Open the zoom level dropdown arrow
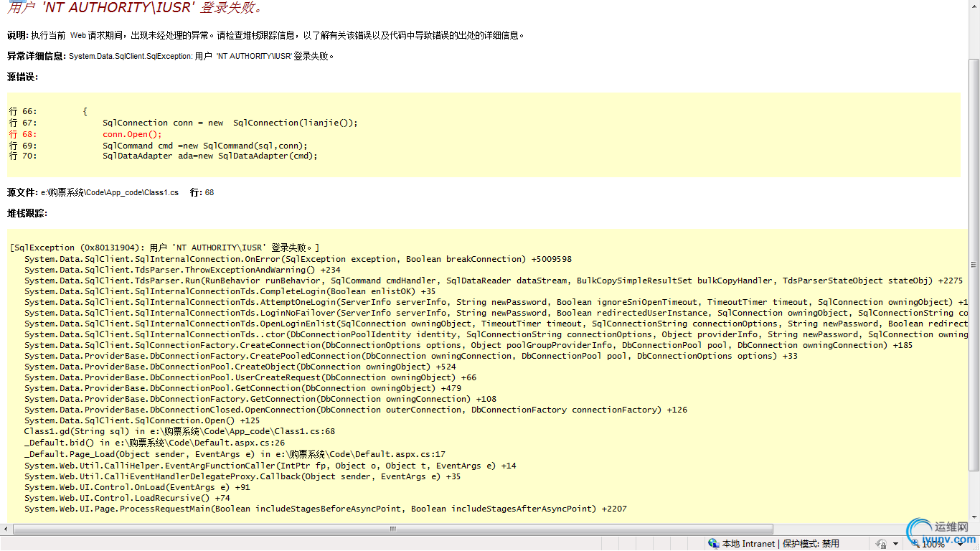The width and height of the screenshot is (980, 551). [x=958, y=545]
